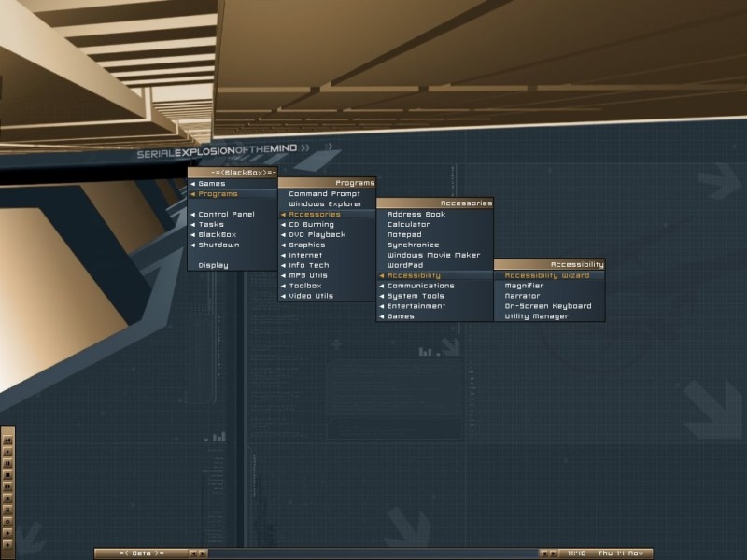Click the fast-forward icon in the media bar

(x=7, y=486)
